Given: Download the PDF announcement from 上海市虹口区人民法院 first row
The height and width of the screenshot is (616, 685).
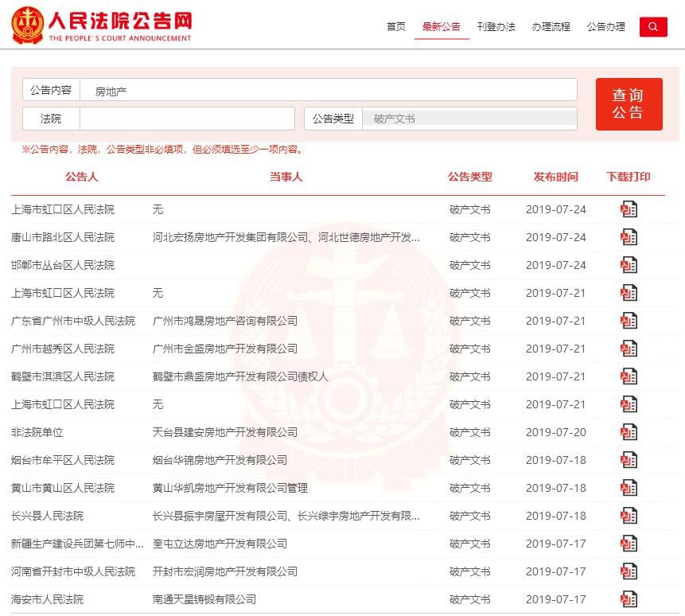Looking at the screenshot, I should pos(629,209).
